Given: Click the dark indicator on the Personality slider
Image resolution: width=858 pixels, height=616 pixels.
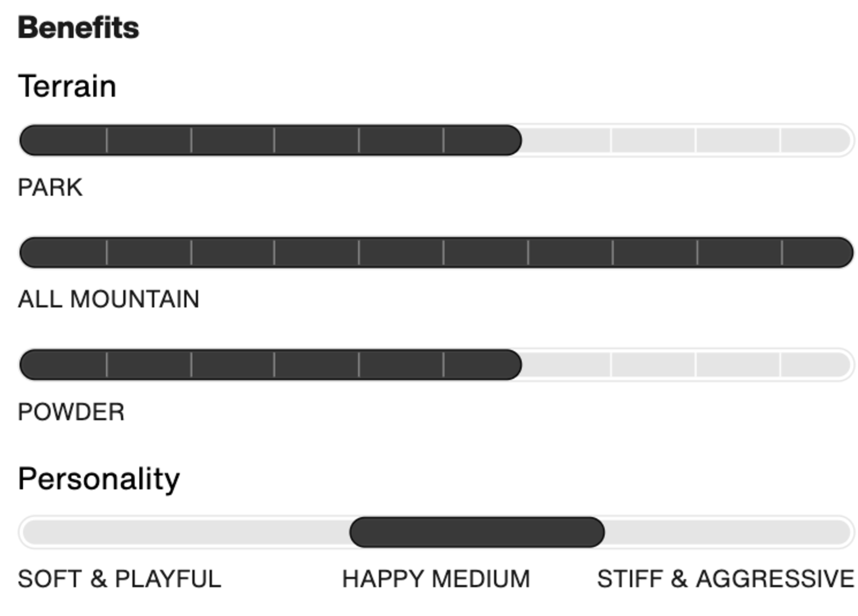Looking at the screenshot, I should pyautogui.click(x=476, y=532).
